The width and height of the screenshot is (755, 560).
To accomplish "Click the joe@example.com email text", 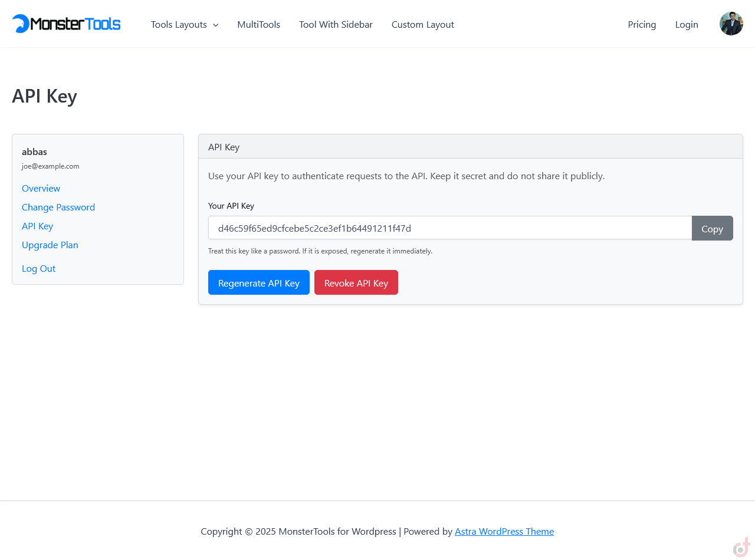I will coord(51,166).
